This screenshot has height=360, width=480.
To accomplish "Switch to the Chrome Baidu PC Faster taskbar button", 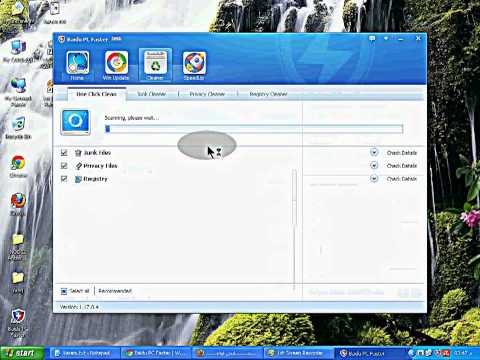I will [x=156, y=353].
